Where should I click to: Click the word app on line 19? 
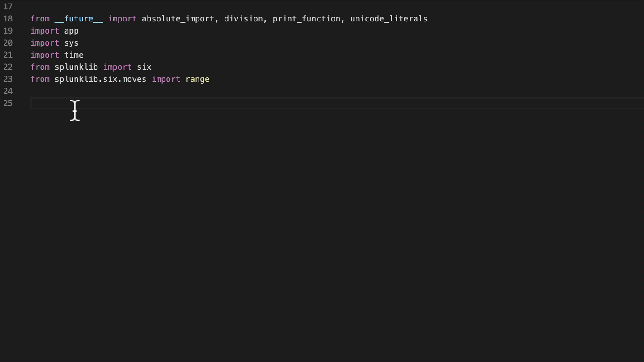pos(71,31)
